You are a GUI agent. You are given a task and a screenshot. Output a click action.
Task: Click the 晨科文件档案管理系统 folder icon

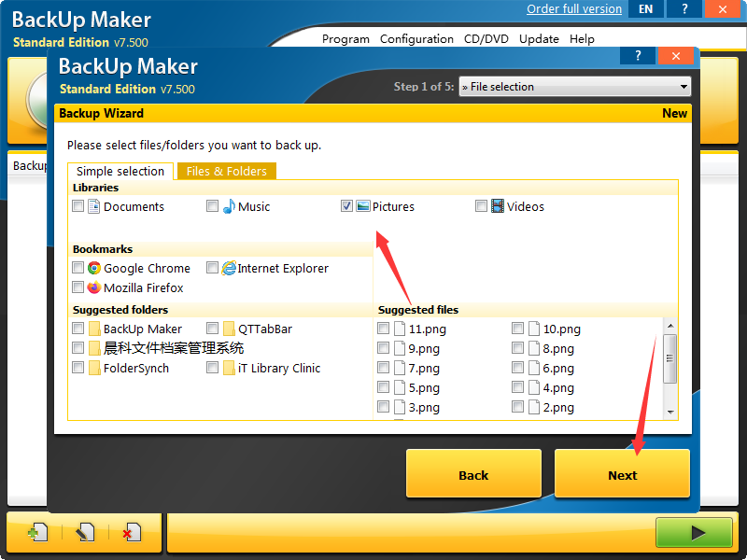point(94,348)
